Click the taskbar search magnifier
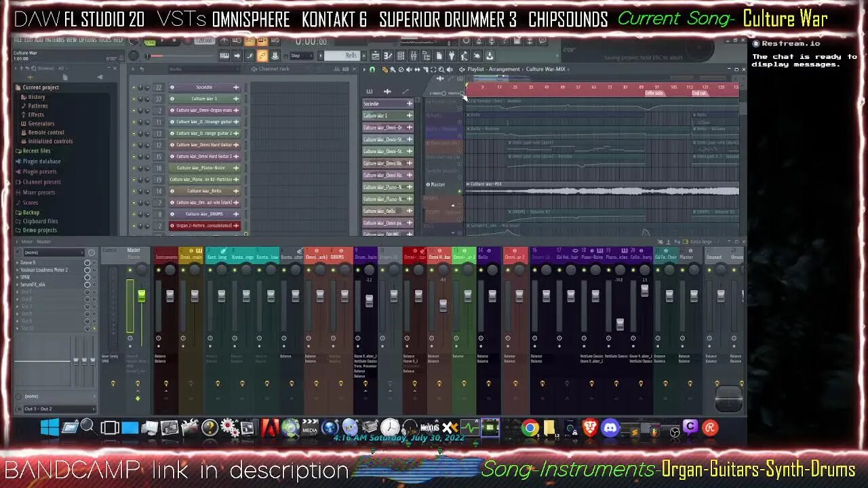Screen dimensions: 868x488 pos(87,426)
